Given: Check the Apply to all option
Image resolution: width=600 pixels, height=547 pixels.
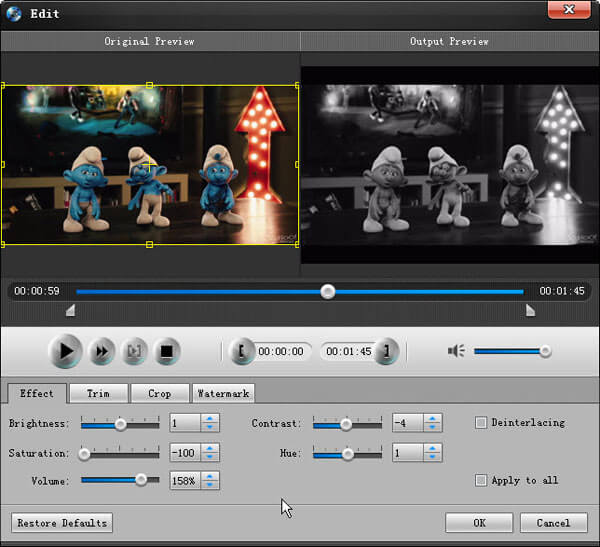Looking at the screenshot, I should (481, 480).
